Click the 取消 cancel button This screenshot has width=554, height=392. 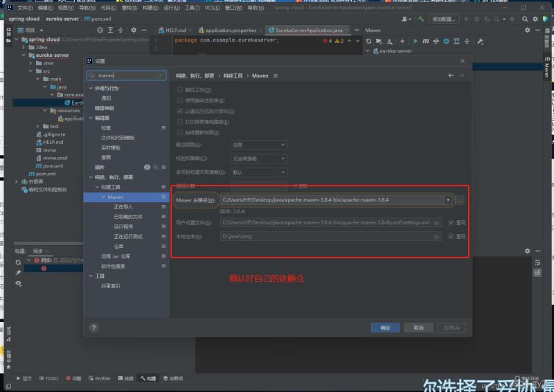point(418,328)
